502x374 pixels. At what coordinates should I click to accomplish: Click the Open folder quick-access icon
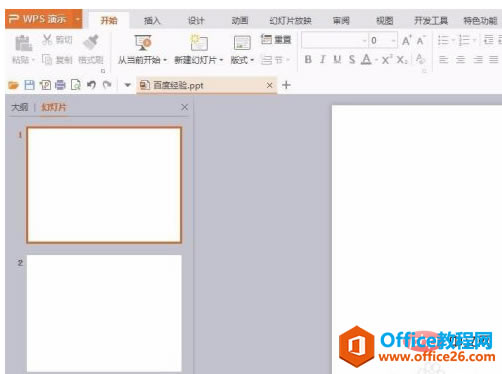pyautogui.click(x=13, y=85)
